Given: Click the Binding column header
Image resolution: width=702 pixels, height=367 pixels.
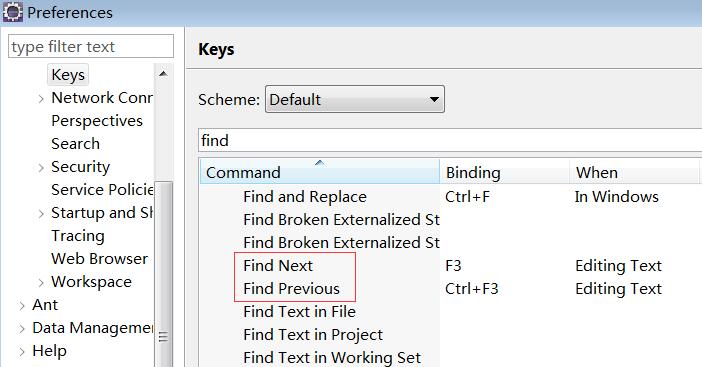Looking at the screenshot, I should pos(505,172).
